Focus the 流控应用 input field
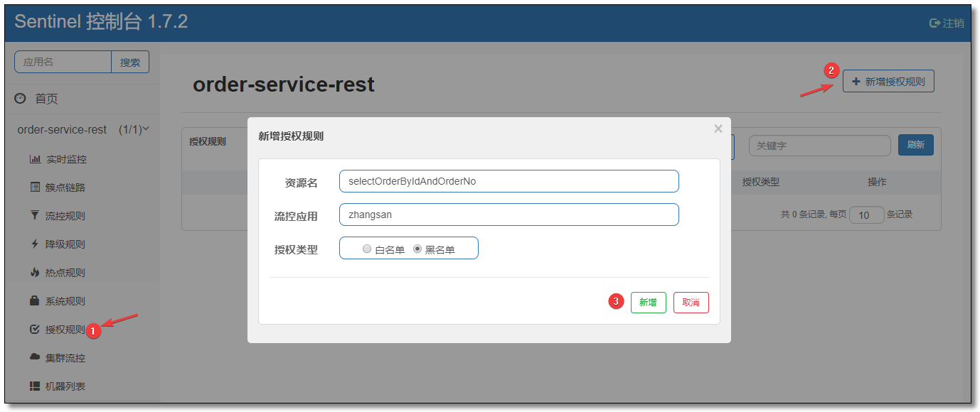 [509, 215]
